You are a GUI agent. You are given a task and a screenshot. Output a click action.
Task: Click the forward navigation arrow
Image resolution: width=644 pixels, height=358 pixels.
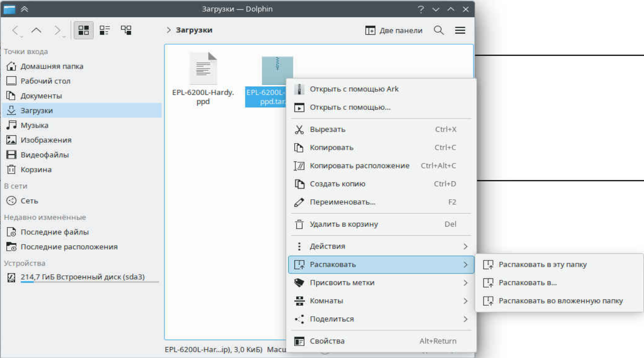tap(57, 30)
